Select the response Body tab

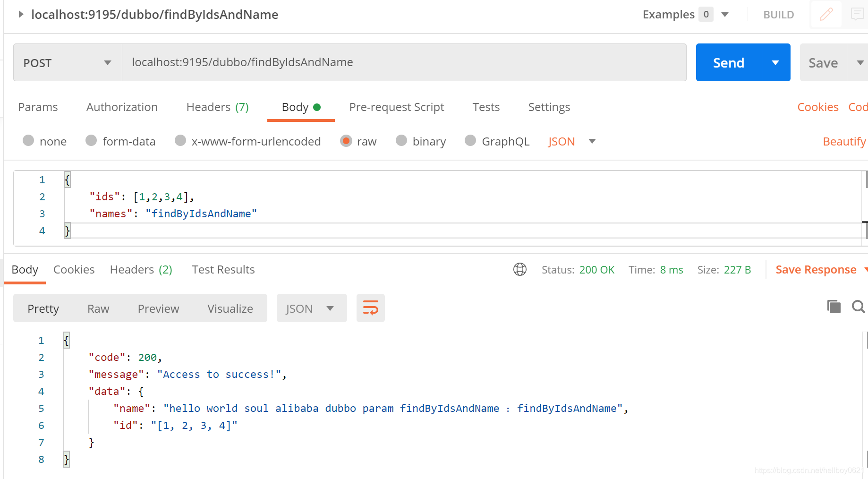pyautogui.click(x=25, y=270)
